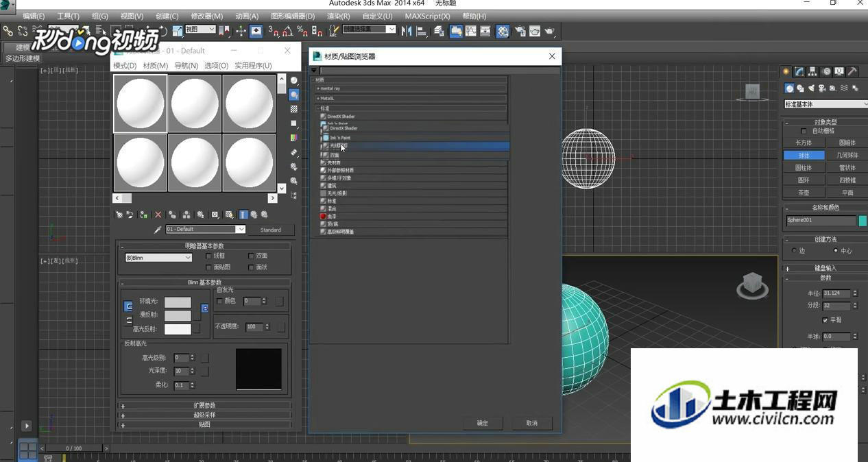Open the 01 - Default material name dropdown
868x462 pixels.
click(x=205, y=229)
